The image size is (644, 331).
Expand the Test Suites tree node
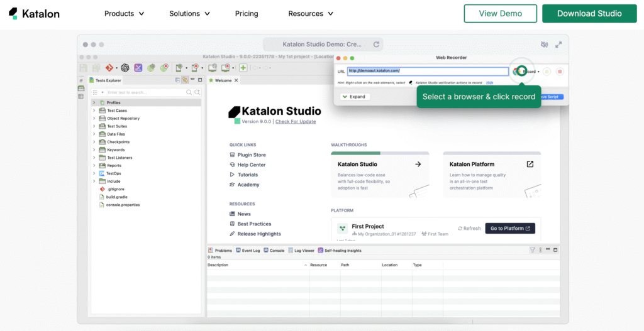click(x=94, y=126)
